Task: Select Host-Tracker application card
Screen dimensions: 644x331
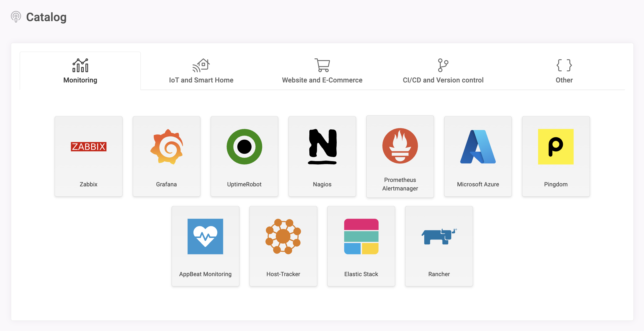Action: 283,246
